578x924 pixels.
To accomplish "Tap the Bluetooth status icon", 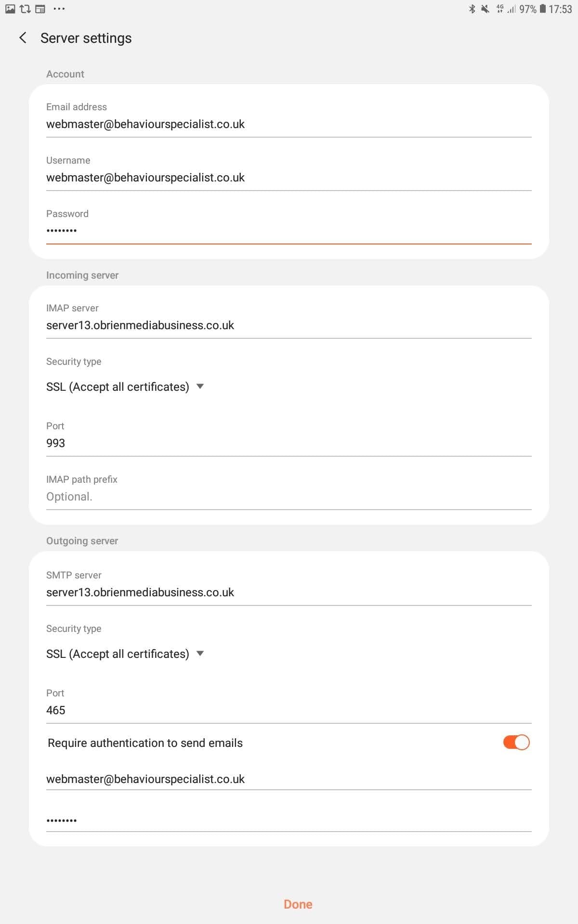I will click(x=472, y=9).
